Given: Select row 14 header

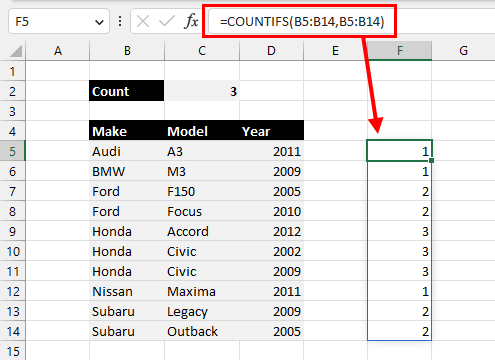Looking at the screenshot, I should pyautogui.click(x=13, y=331).
